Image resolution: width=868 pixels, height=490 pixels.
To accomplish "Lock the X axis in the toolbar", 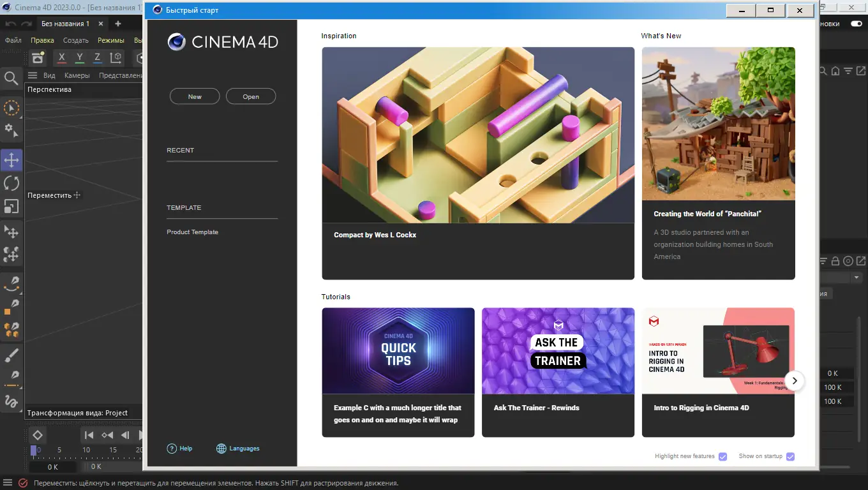I will 62,57.
